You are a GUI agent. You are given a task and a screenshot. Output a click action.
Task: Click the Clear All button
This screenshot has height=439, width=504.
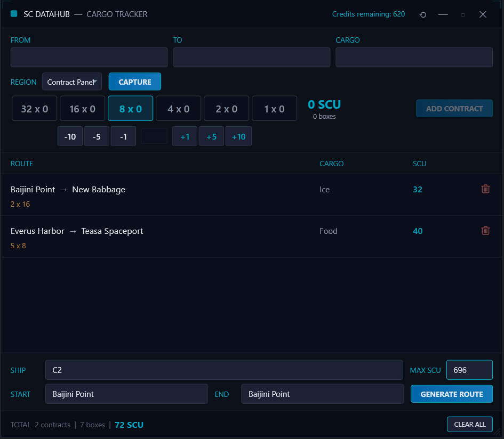point(470,424)
